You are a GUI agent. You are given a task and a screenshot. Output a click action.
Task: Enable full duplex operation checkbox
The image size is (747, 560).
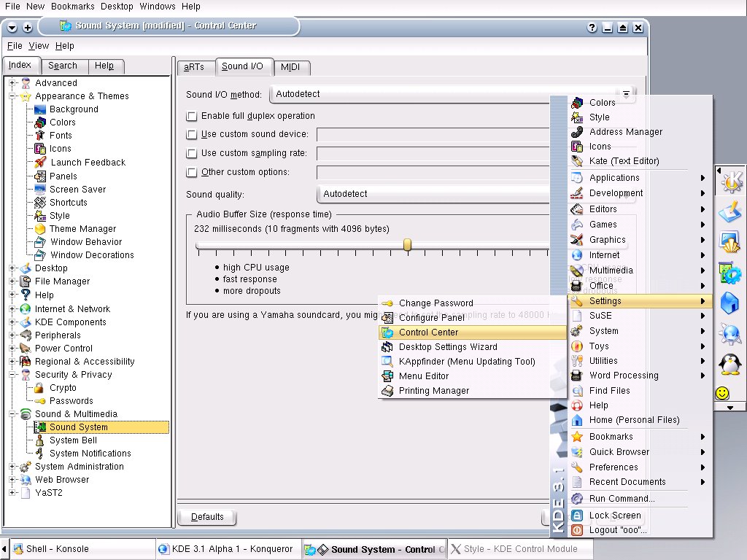click(x=192, y=116)
